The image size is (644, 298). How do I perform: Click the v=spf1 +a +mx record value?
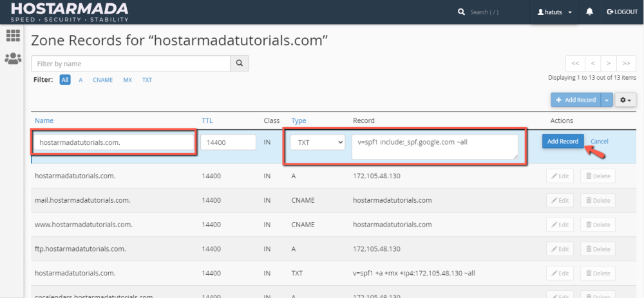pyautogui.click(x=414, y=273)
